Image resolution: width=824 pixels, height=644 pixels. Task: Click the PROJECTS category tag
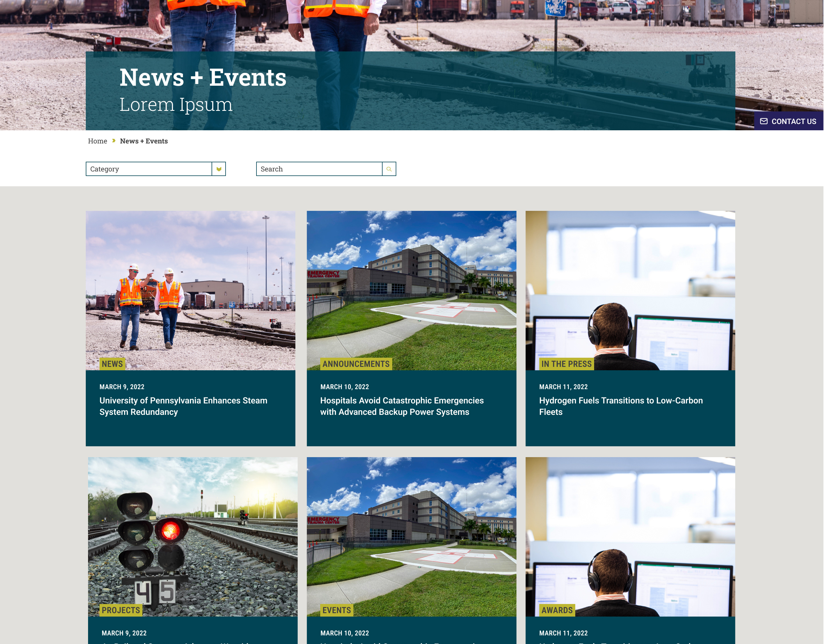click(x=121, y=610)
